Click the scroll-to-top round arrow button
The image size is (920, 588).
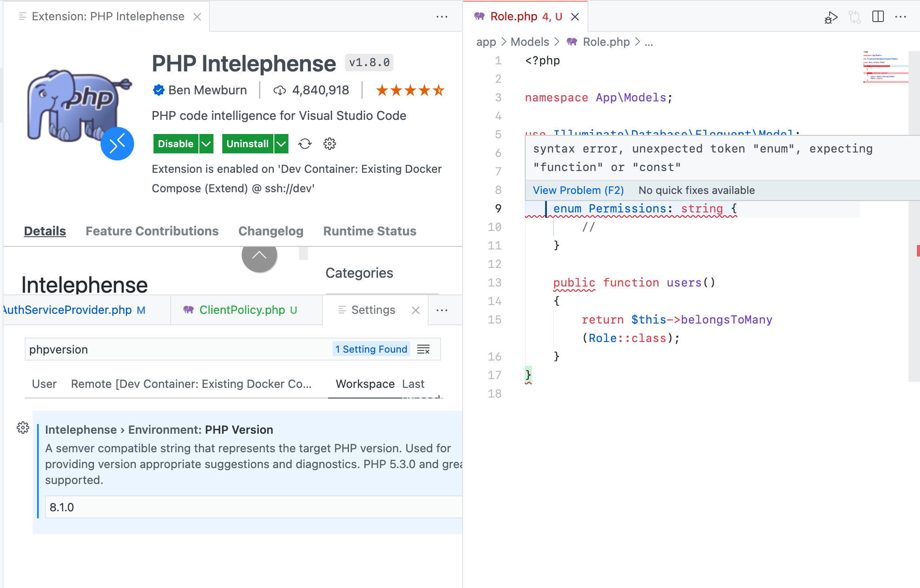coord(259,255)
